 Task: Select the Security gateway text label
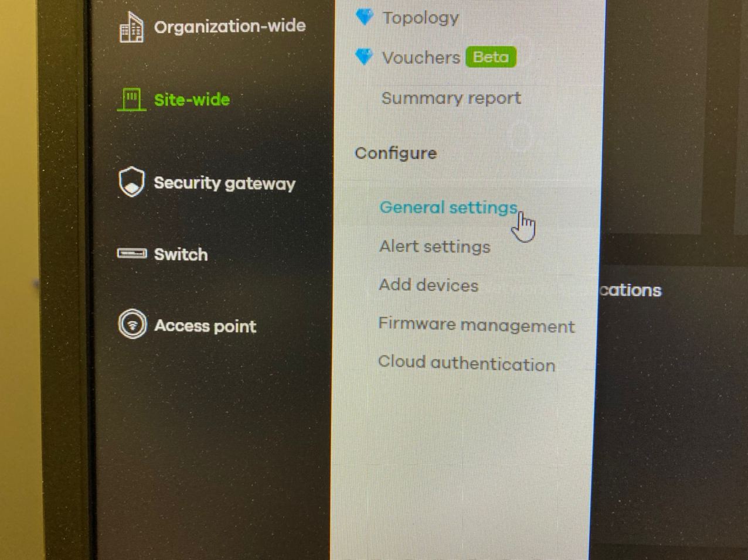pyautogui.click(x=225, y=183)
